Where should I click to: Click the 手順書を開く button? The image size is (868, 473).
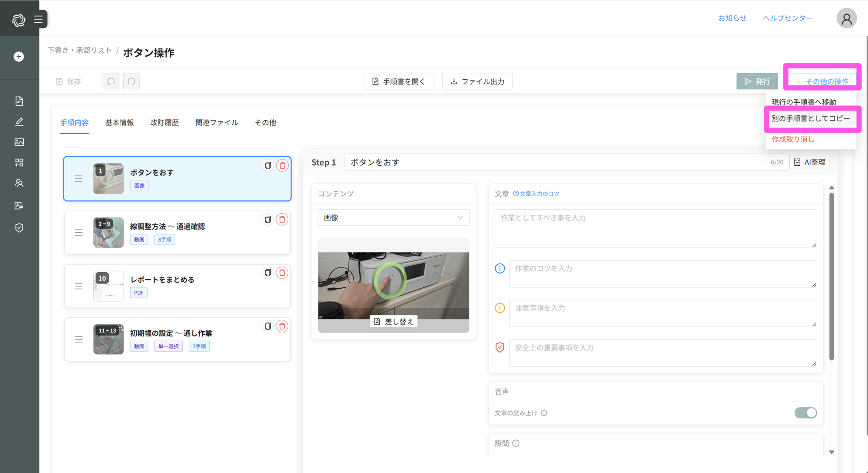398,81
